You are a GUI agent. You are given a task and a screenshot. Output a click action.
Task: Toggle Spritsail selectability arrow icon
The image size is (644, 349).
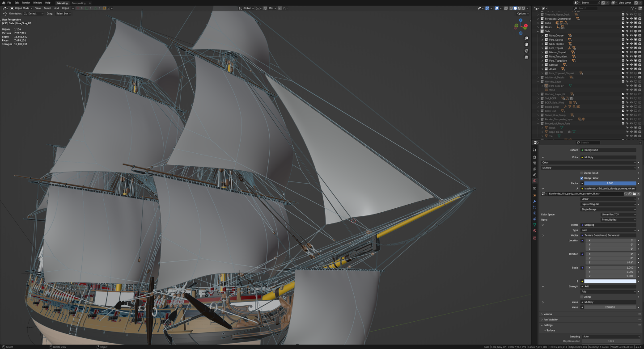pos(627,65)
